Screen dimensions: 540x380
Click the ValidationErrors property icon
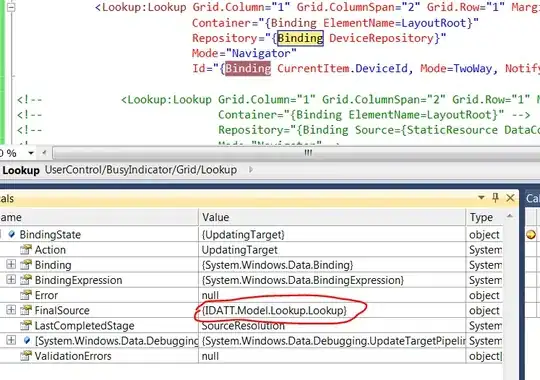coord(26,356)
